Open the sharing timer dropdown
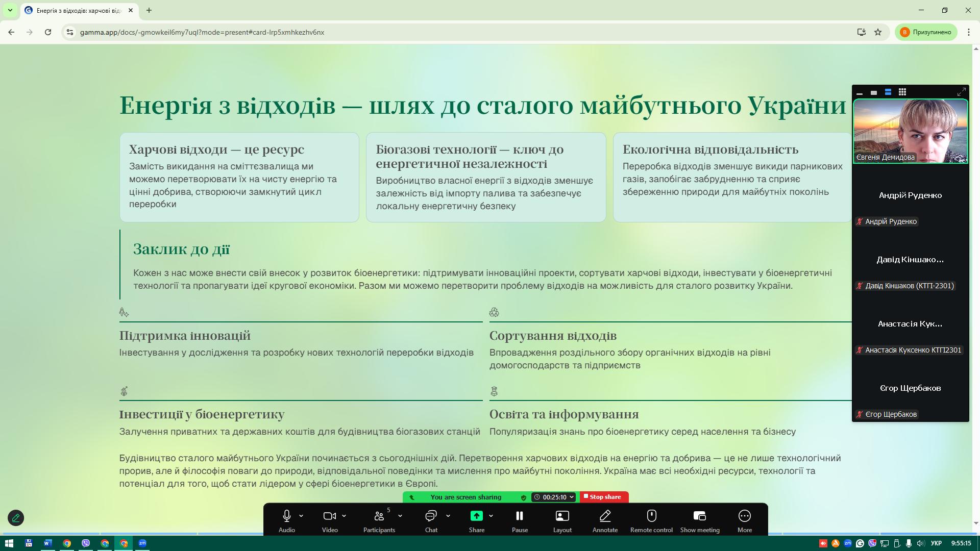 (x=572, y=497)
